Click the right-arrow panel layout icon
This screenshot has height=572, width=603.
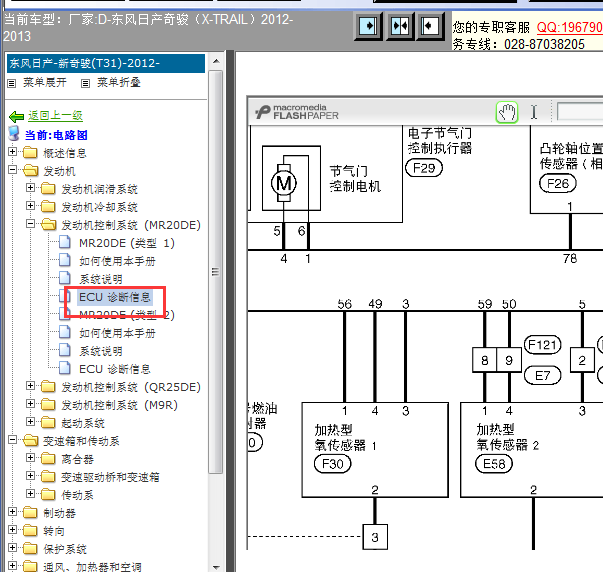pos(368,26)
